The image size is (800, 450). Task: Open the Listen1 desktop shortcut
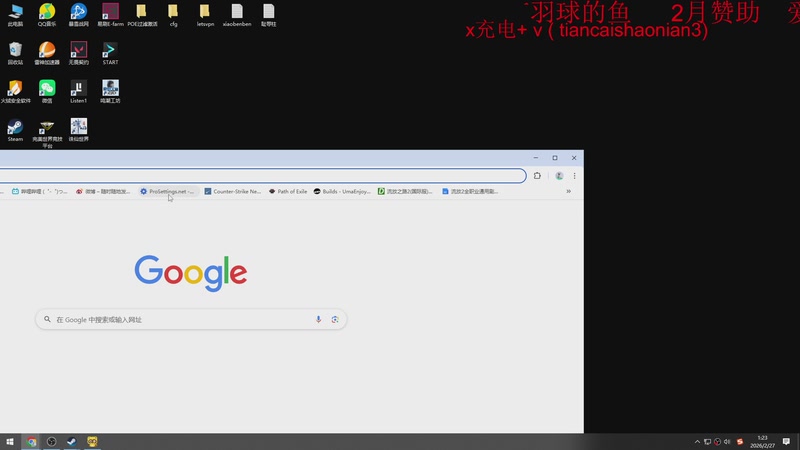click(79, 92)
